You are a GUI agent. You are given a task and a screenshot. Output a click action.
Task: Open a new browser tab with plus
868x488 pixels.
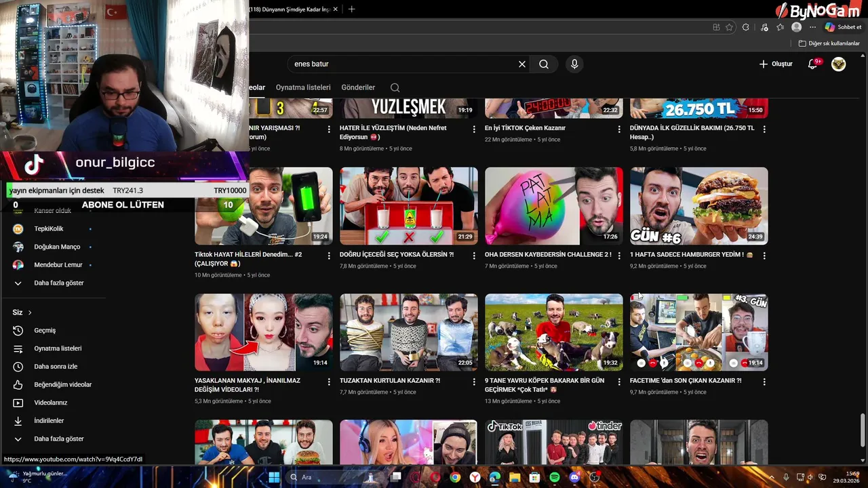click(351, 9)
